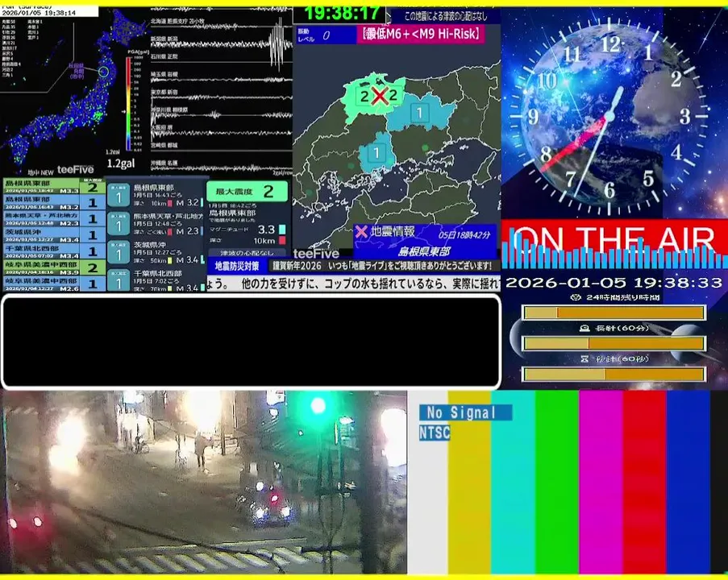
Task: Click the 2026-01-05 19:38:33 date display
Action: [614, 283]
